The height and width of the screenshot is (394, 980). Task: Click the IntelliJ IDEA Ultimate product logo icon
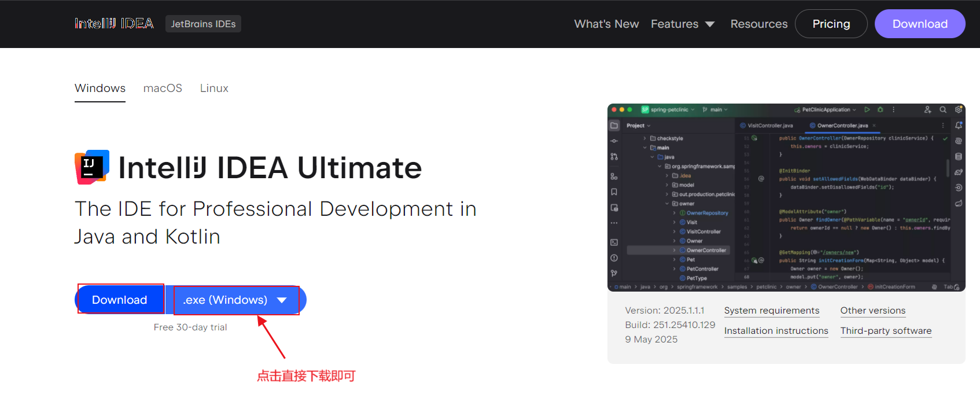click(x=92, y=167)
